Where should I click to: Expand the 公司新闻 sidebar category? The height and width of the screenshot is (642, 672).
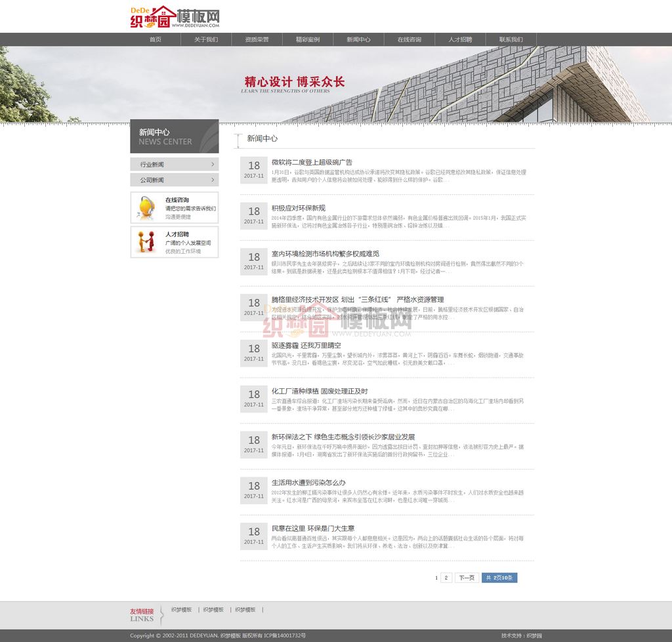(x=175, y=180)
